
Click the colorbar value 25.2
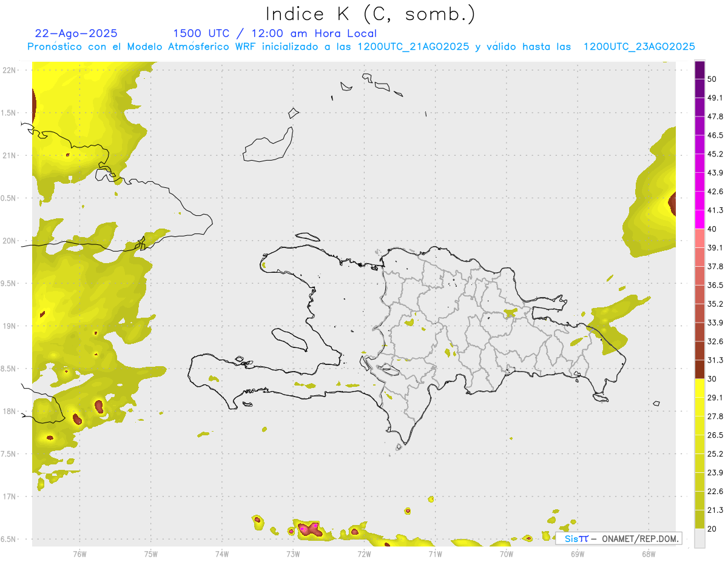tap(715, 454)
